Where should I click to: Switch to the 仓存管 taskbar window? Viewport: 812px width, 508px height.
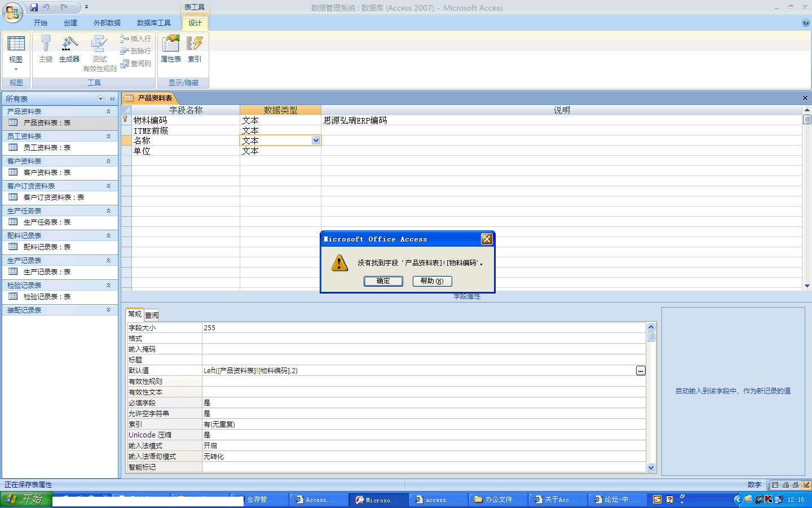tap(259, 500)
